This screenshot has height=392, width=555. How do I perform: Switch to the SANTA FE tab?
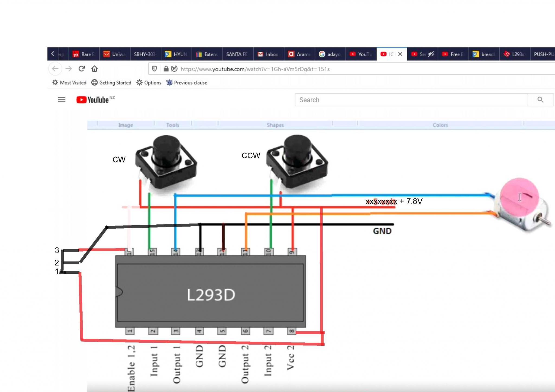point(237,54)
